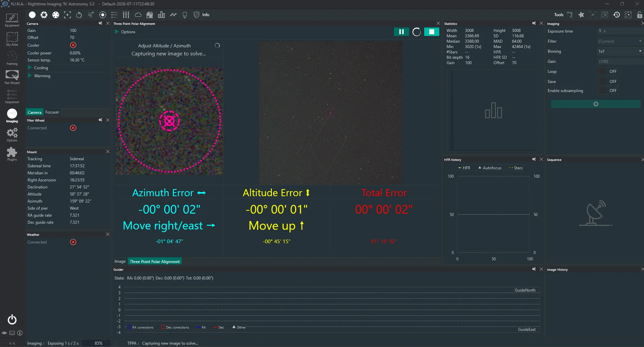The image size is (644, 347).
Task: Select the Camera tab
Action: click(35, 112)
